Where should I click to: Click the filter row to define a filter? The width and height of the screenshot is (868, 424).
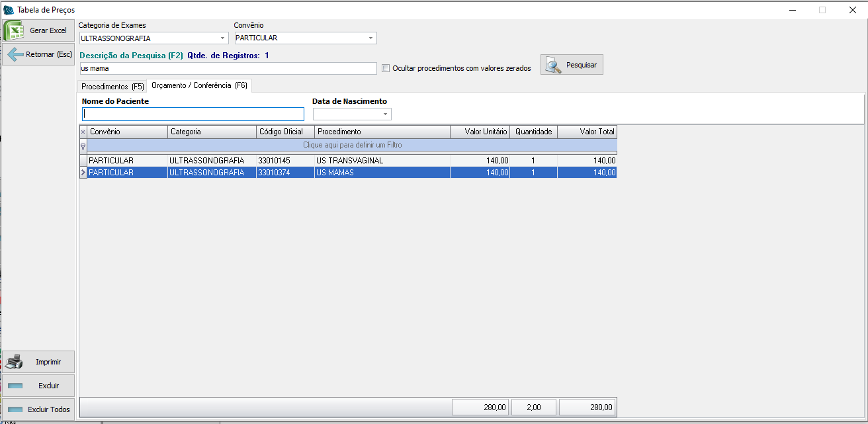tap(352, 145)
